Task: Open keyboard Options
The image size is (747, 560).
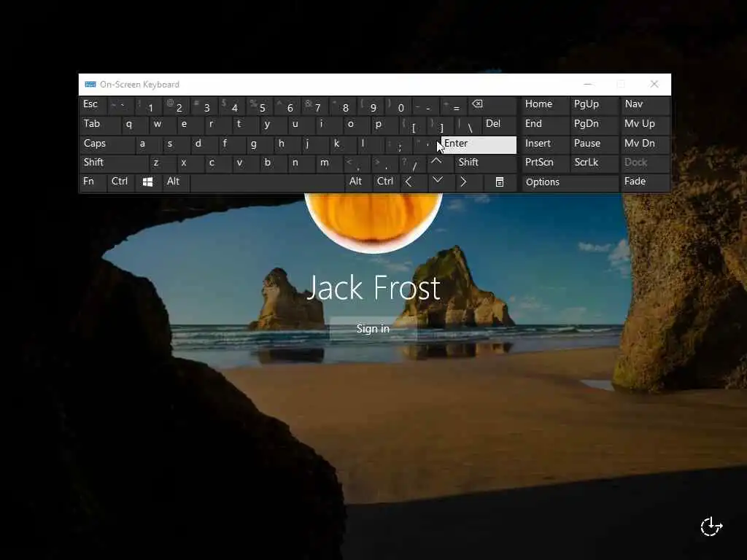Action: (x=570, y=183)
